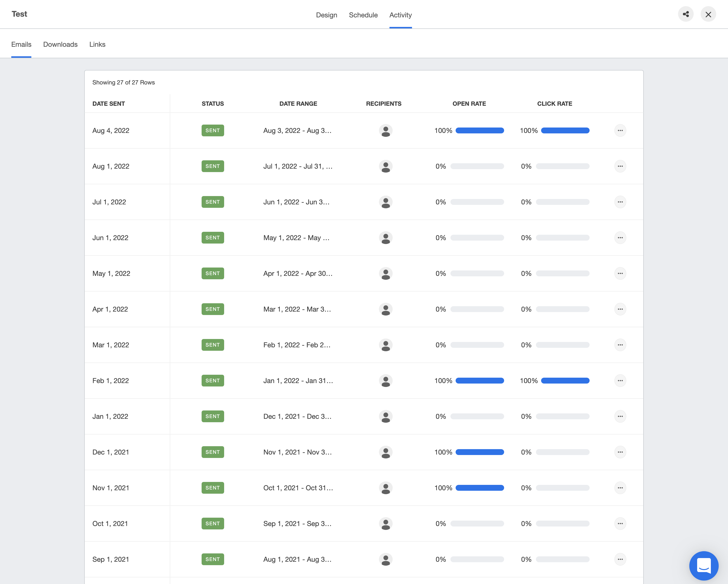The height and width of the screenshot is (584, 728).
Task: Click the recipients icon for Sep 1, 2021
Action: point(386,559)
